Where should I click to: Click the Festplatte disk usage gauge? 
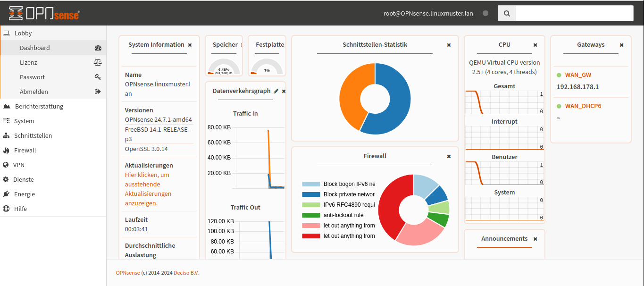point(267,67)
